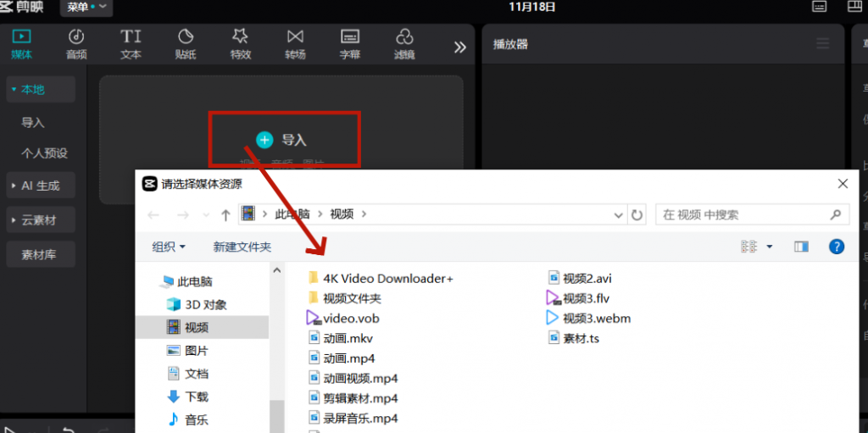Select the 特效 effects icon
Viewport: 868px width, 433px height.
[240, 37]
